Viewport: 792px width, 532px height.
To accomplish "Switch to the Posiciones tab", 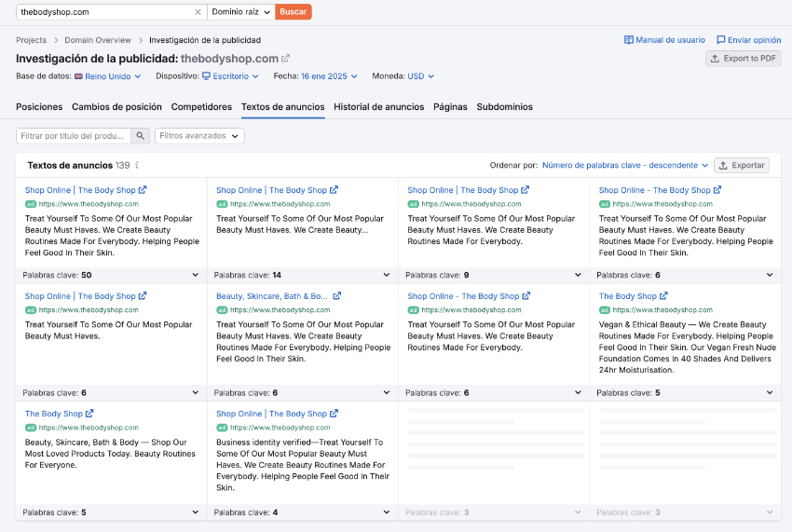I will [39, 107].
